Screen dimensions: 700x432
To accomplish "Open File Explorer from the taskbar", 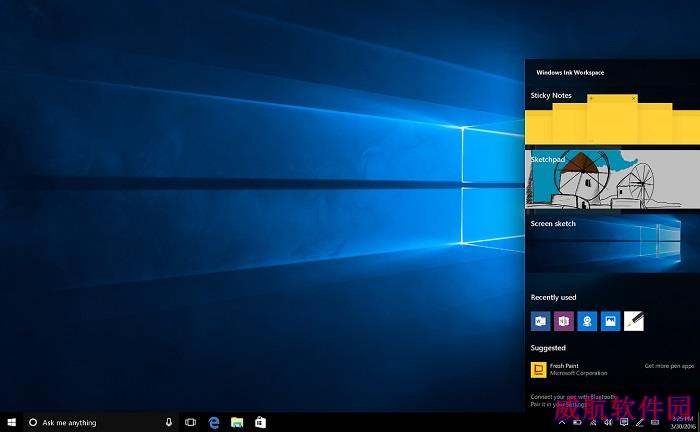I will [x=237, y=422].
